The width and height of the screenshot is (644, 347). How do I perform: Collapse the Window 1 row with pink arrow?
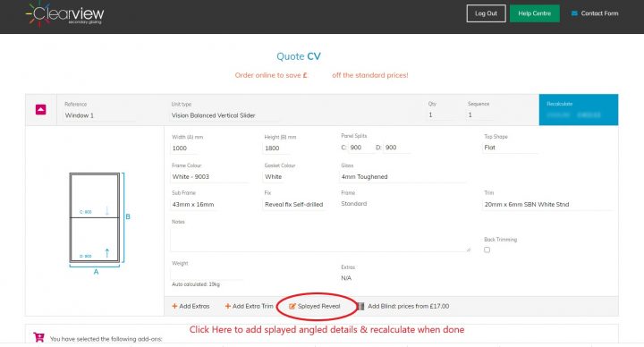pos(40,110)
